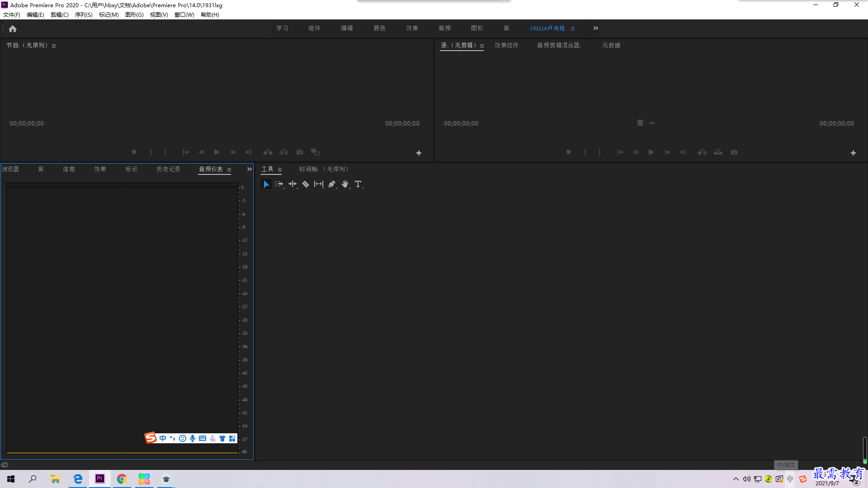868x488 pixels.
Task: Export frame from Source monitor
Action: point(734,152)
